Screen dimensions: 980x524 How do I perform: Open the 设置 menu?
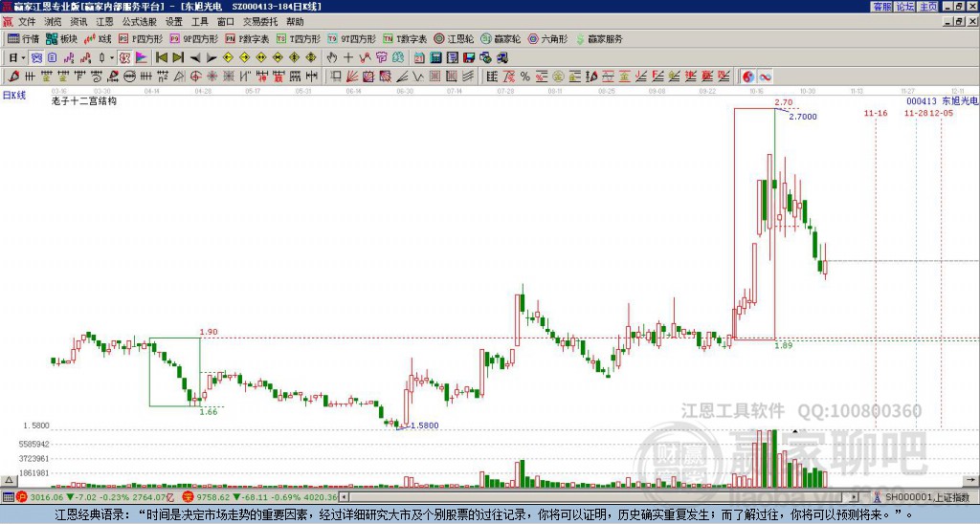(x=174, y=22)
